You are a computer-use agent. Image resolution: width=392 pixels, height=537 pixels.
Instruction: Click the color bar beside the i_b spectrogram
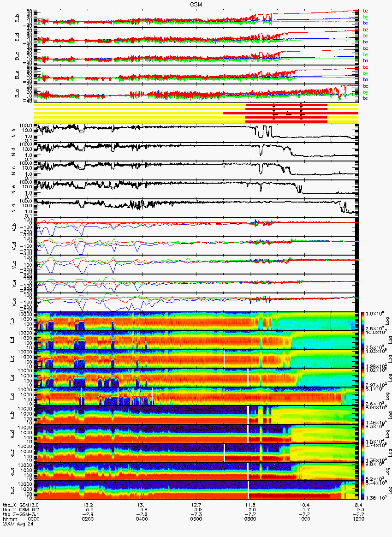[362, 321]
